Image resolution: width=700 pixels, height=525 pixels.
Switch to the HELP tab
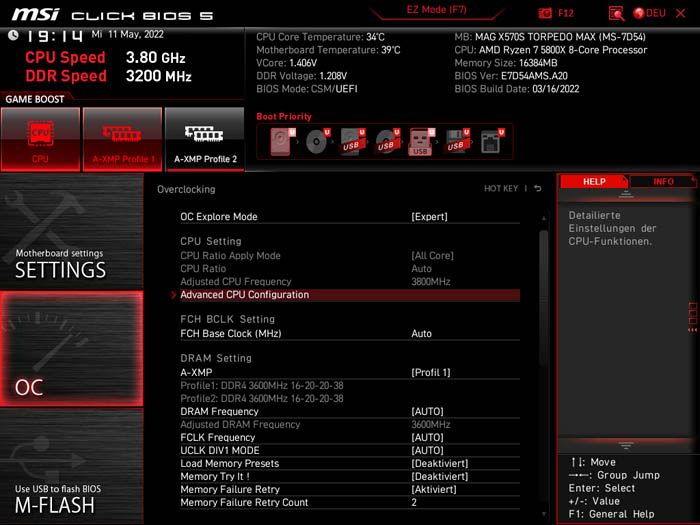594,182
